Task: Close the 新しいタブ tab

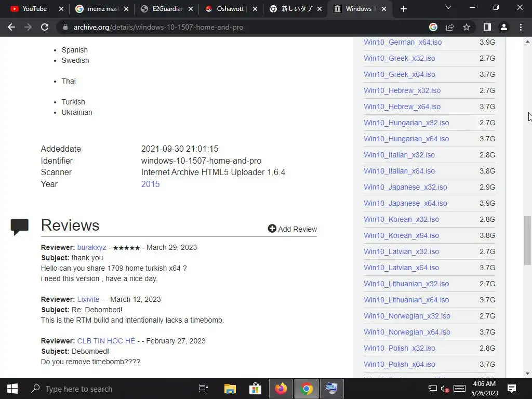Action: [x=320, y=9]
